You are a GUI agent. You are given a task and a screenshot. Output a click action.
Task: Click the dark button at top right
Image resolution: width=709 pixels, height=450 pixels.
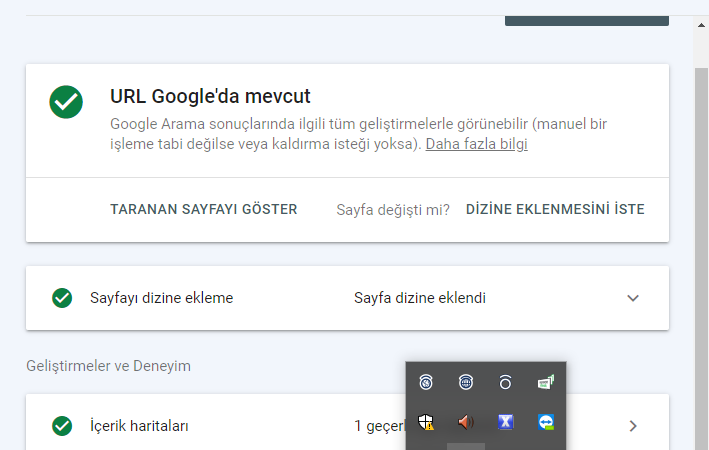pos(587,21)
